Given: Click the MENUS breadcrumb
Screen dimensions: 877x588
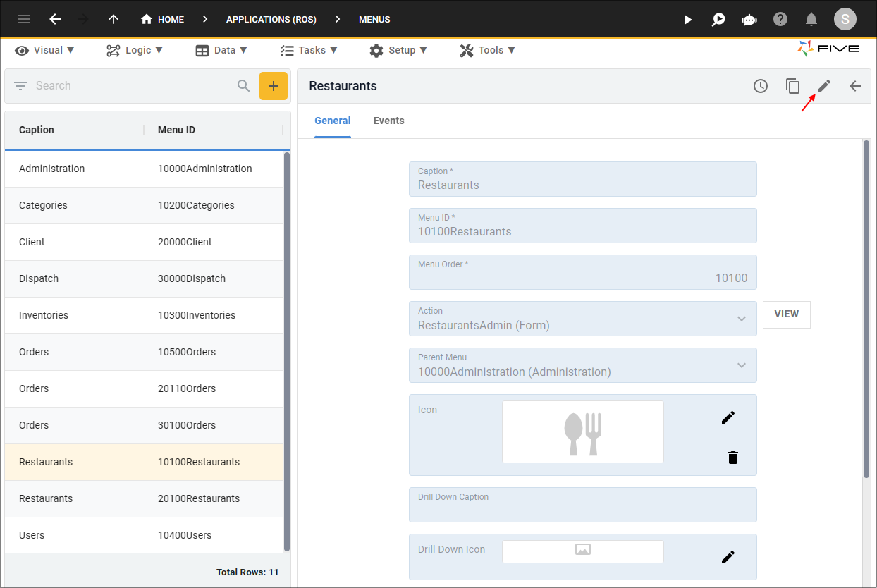Looking at the screenshot, I should tap(374, 19).
